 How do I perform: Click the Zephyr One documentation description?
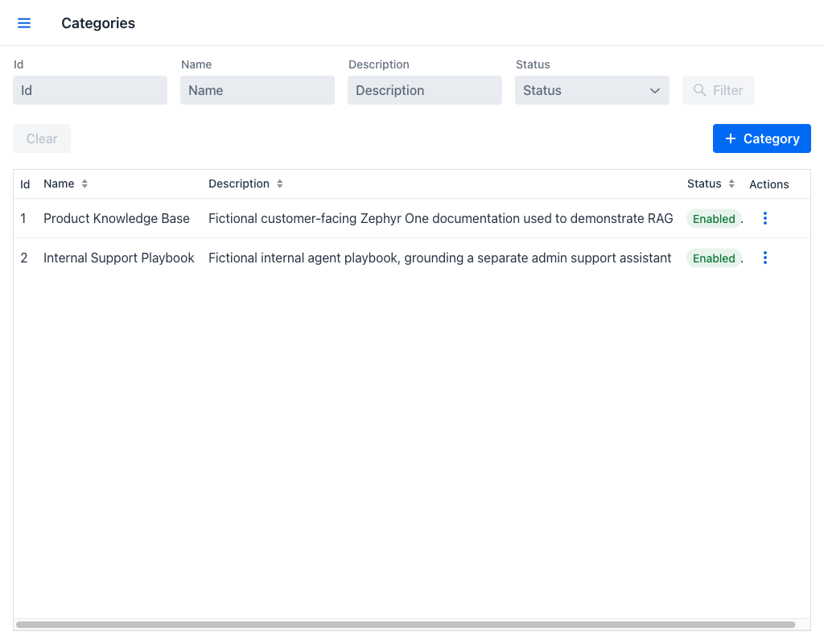click(x=440, y=218)
